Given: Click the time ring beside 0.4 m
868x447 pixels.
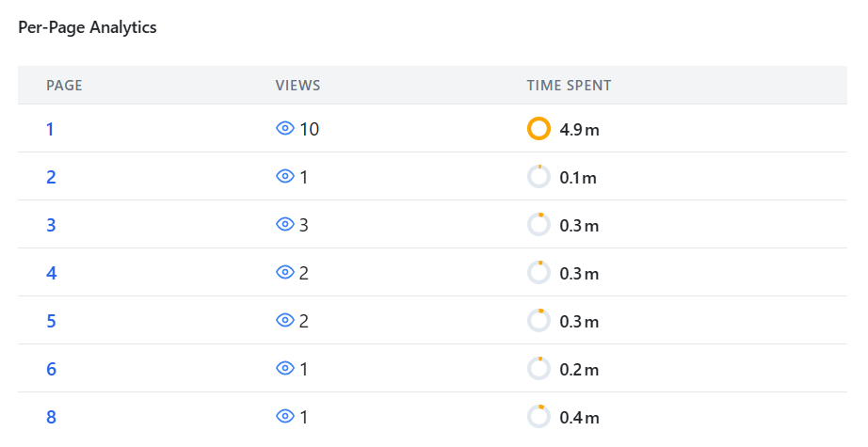Looking at the screenshot, I should click(538, 417).
